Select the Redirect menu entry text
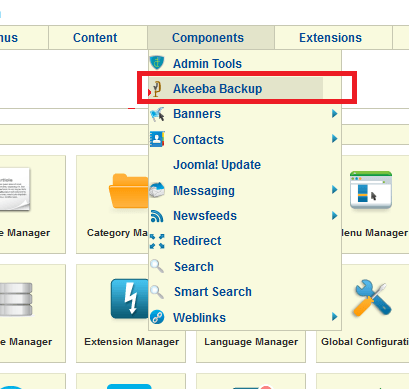This screenshot has width=409, height=389. click(x=197, y=241)
